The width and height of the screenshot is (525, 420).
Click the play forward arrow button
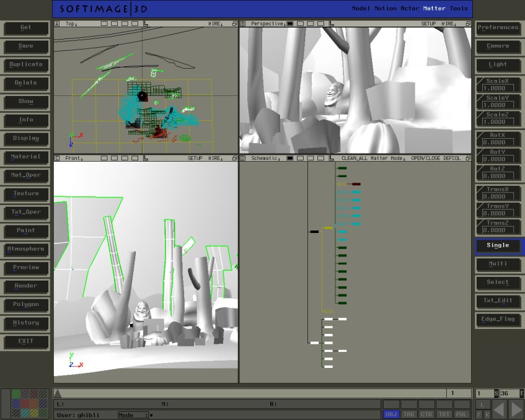(516, 409)
